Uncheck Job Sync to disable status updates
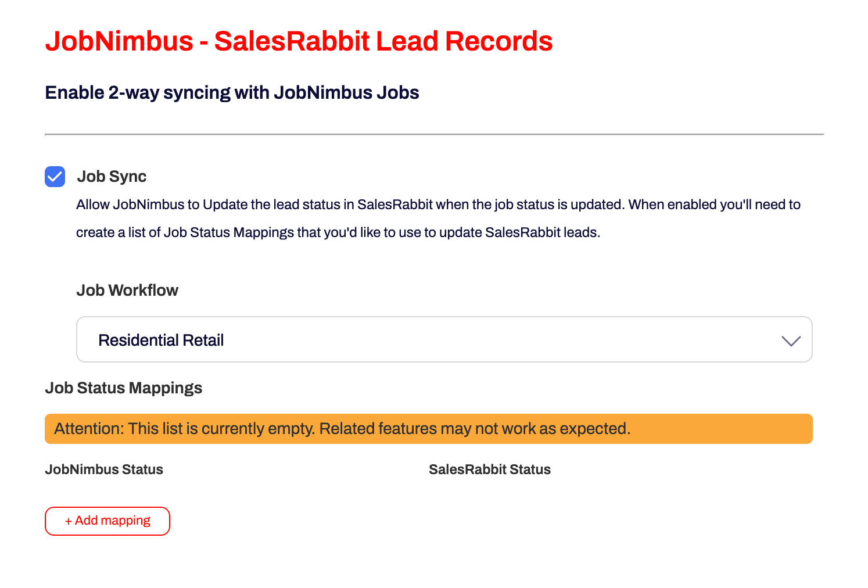Viewport: 868px width, 588px height. coord(54,177)
